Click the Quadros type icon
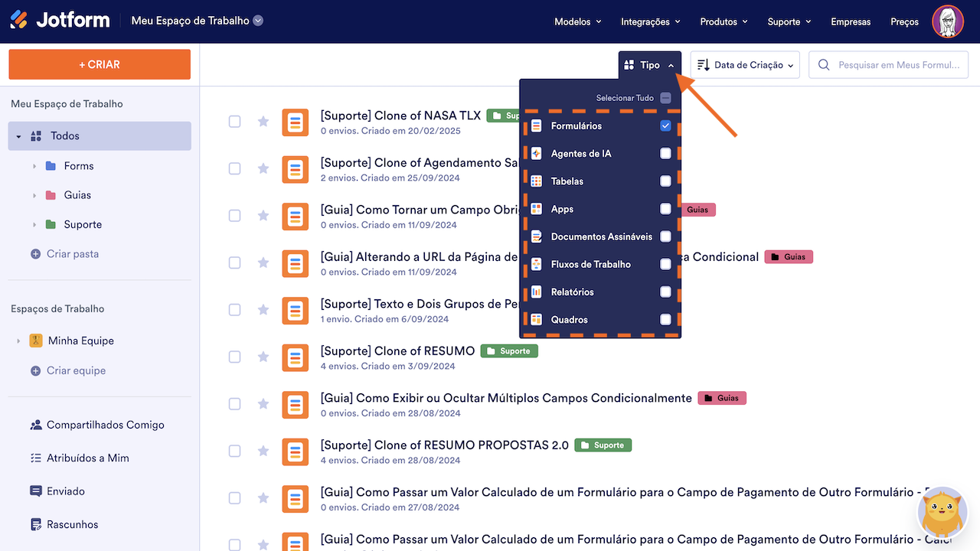The width and height of the screenshot is (980, 551). click(x=537, y=319)
